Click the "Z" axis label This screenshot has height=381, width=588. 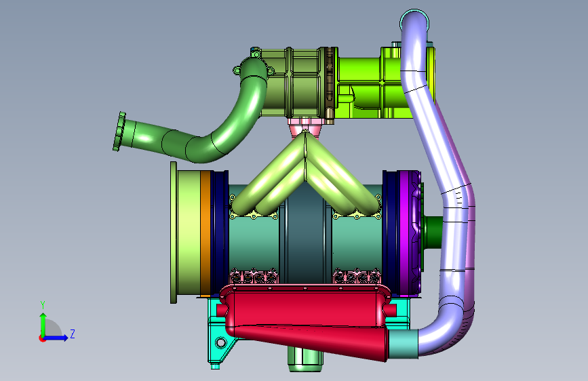click(x=73, y=334)
